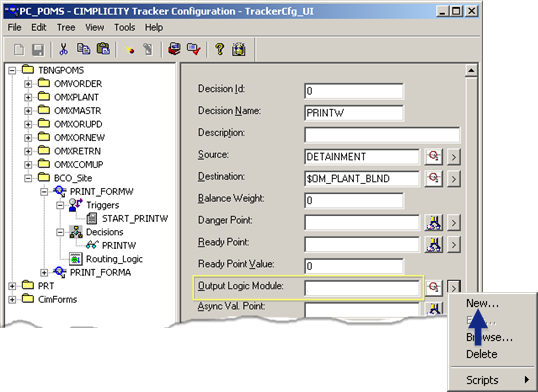This screenshot has height=392, width=538.
Task: Click the browse icon beside Output Logic Module
Action: [433, 288]
